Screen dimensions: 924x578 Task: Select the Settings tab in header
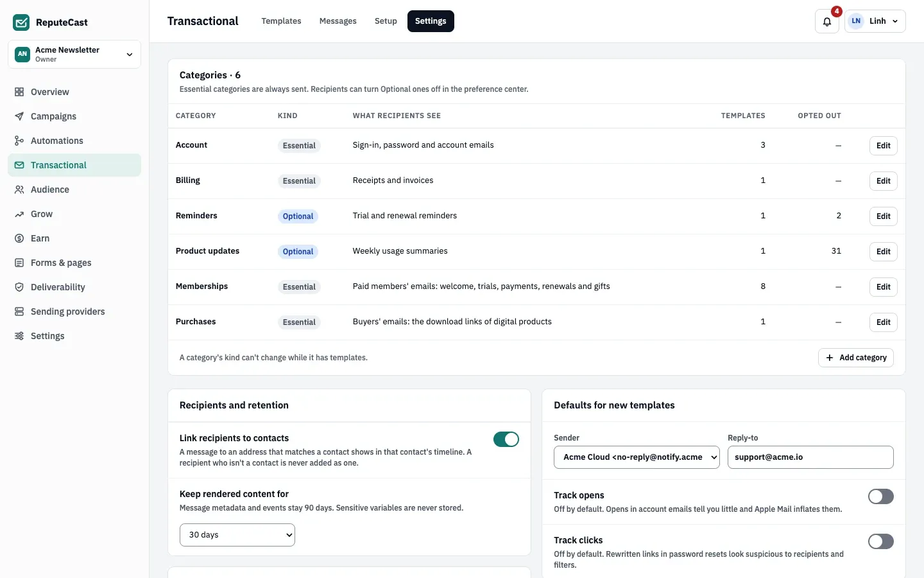[431, 21]
